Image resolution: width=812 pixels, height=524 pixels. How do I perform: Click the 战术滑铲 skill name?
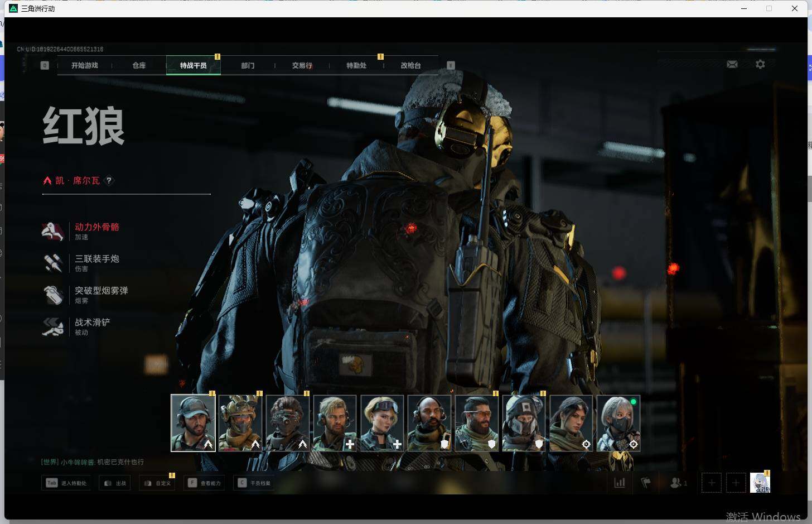click(x=93, y=323)
